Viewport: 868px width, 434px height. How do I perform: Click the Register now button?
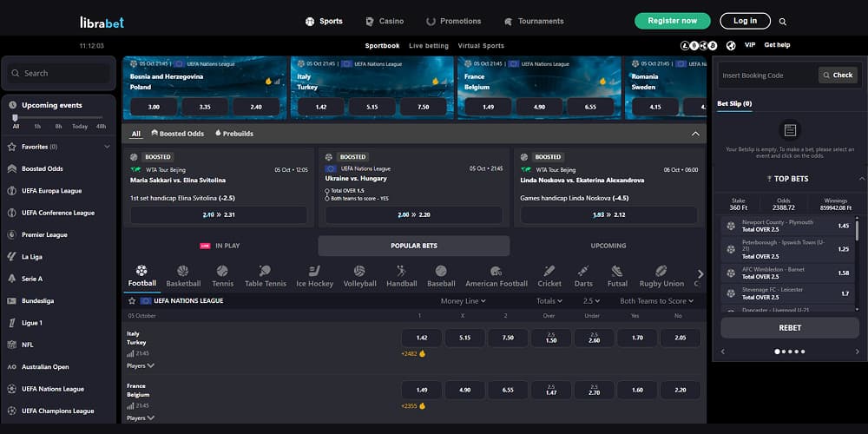pos(673,21)
